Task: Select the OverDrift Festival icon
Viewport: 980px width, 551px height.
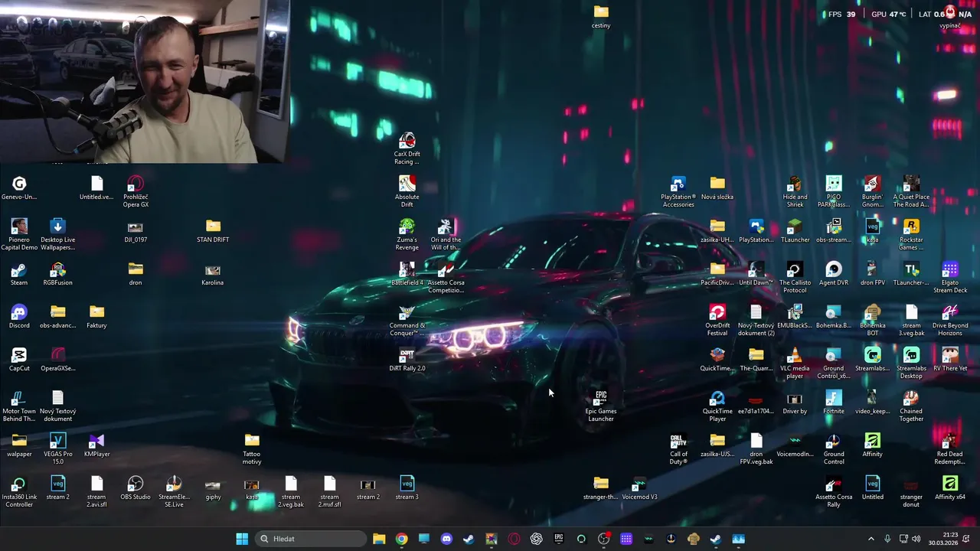Action: click(717, 321)
